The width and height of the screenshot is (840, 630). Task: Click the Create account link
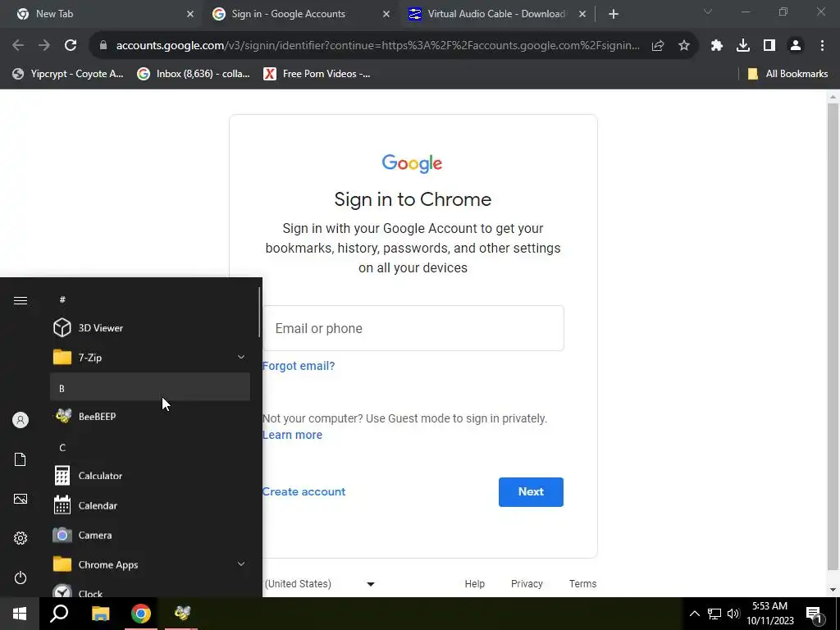click(x=304, y=492)
